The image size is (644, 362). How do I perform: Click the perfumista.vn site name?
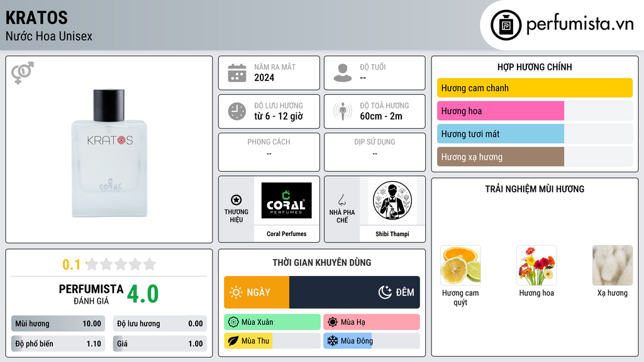[x=580, y=24]
